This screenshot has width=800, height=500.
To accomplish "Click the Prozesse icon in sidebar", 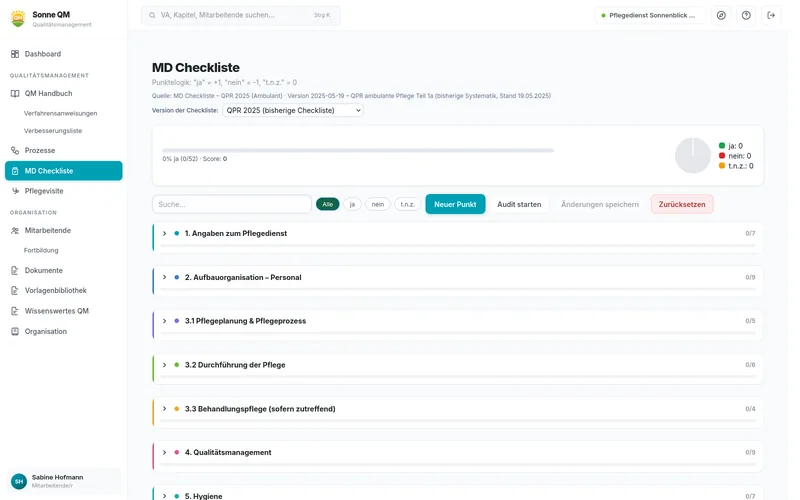I will click(15, 151).
